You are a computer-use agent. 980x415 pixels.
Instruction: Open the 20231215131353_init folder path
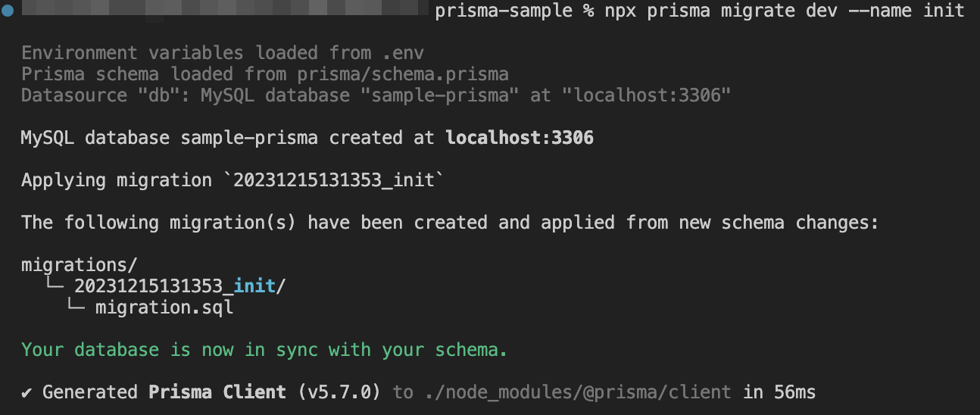click(x=180, y=286)
